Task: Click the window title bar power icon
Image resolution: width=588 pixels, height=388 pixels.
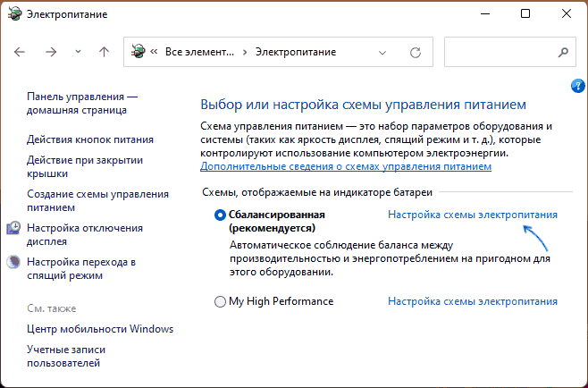Action: pyautogui.click(x=14, y=14)
